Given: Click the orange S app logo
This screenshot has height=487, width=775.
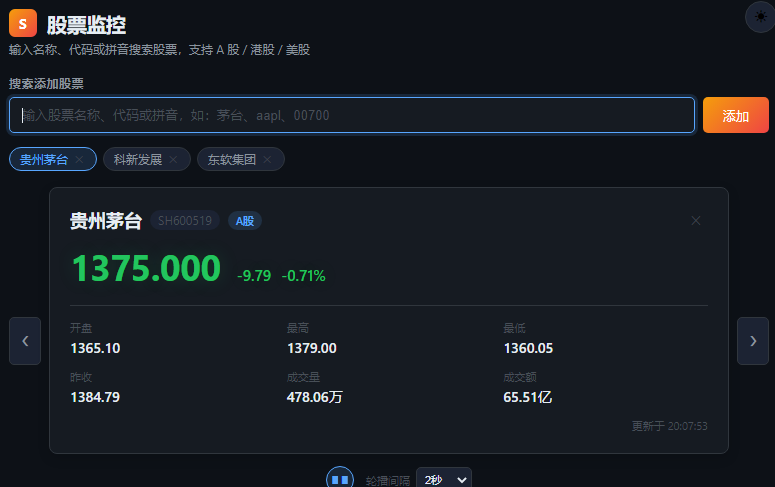Looking at the screenshot, I should pyautogui.click(x=23, y=23).
